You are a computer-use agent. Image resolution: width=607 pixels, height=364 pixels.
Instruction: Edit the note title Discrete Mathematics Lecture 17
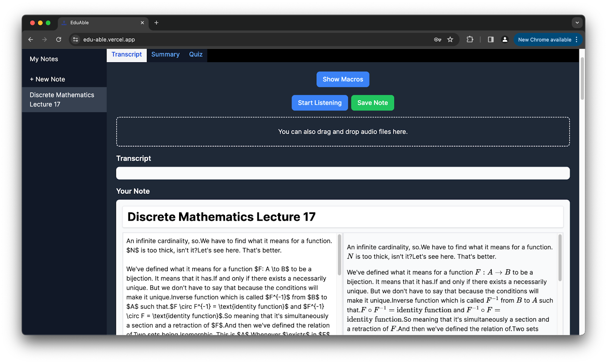point(343,217)
